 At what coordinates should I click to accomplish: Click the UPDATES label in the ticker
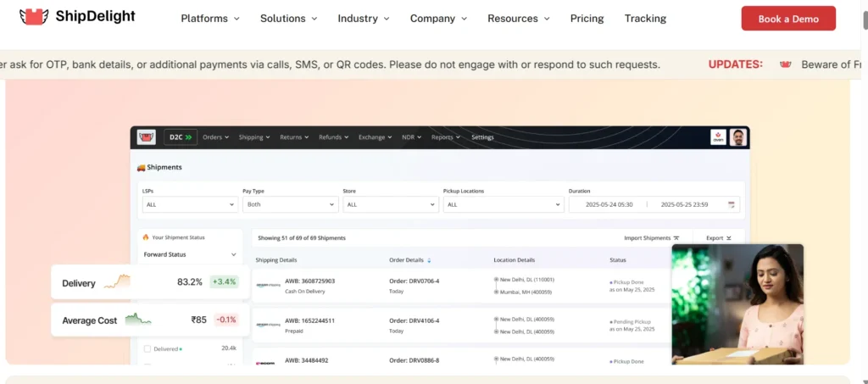tap(735, 64)
